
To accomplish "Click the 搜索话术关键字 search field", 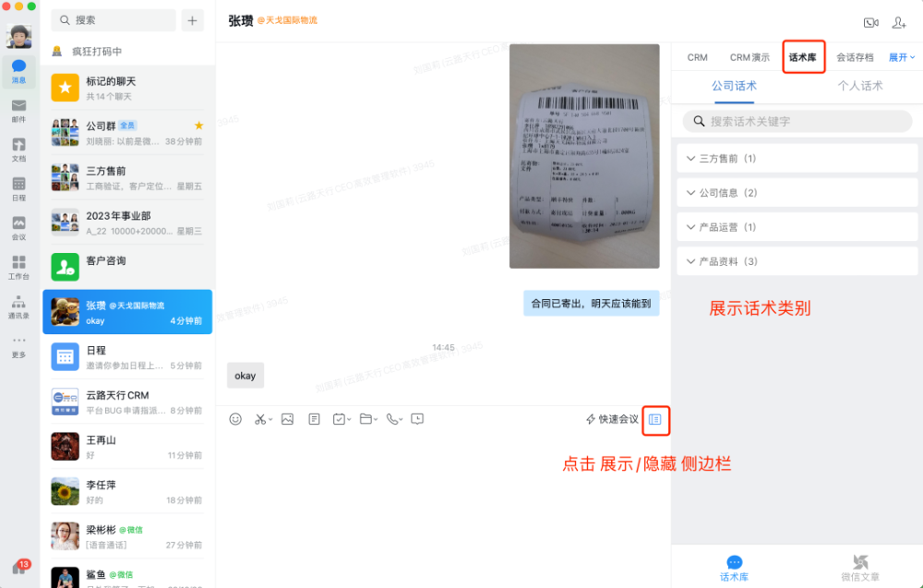I will pos(797,121).
